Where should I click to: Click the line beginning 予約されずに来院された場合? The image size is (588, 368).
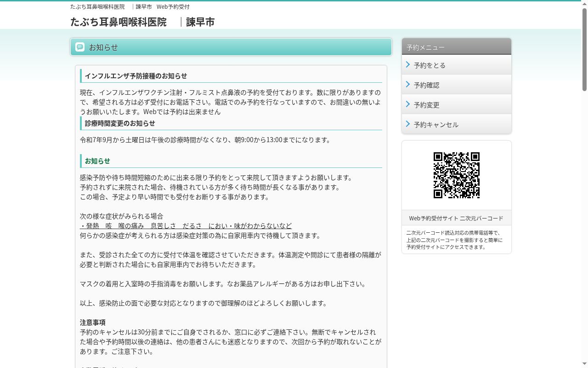[x=210, y=187]
